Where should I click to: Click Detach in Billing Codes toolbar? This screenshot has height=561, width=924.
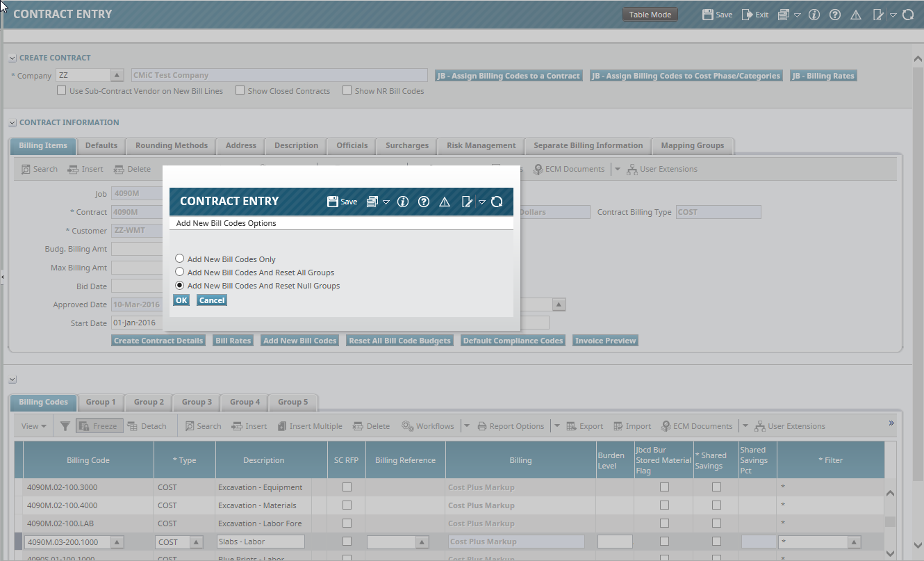(147, 426)
